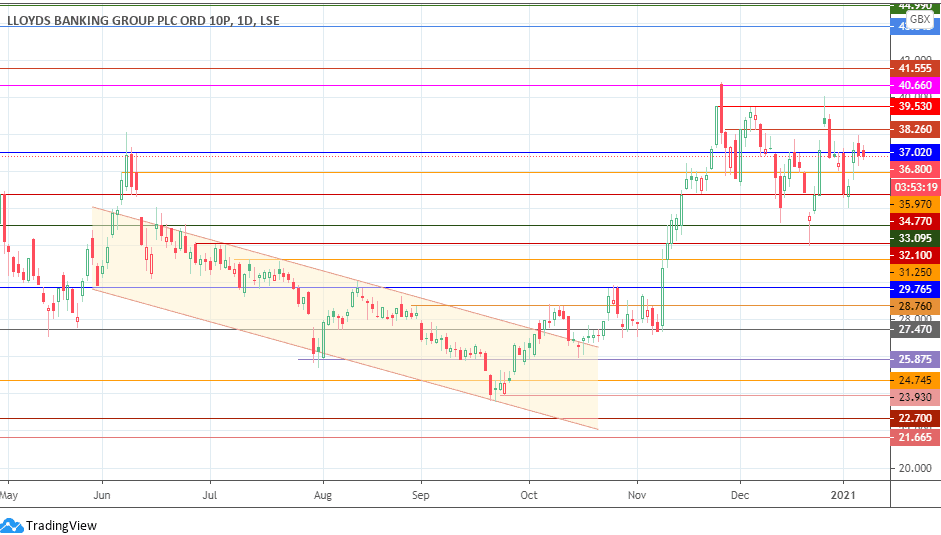Select the 36.800 current price label
Screen dimensions: 941x535
[x=915, y=169]
